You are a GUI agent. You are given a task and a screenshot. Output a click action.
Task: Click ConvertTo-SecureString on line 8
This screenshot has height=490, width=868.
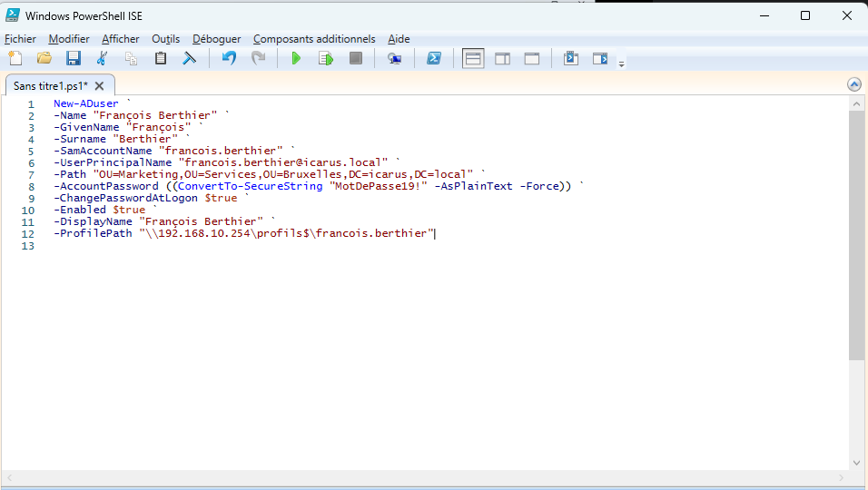(251, 186)
